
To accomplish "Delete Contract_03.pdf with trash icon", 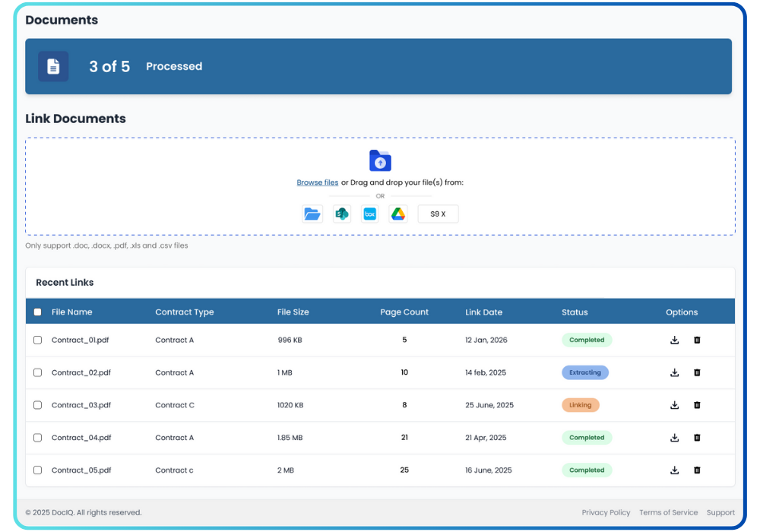I will [x=697, y=405].
